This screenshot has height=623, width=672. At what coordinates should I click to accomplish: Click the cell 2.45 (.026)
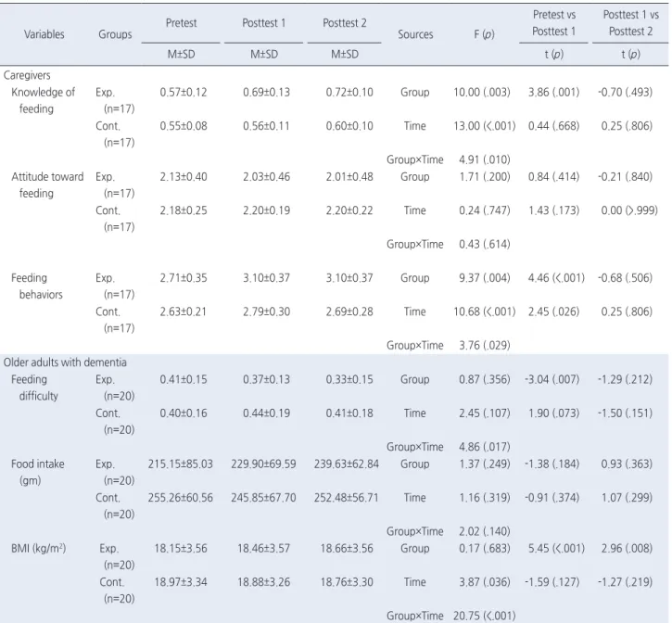[553, 311]
